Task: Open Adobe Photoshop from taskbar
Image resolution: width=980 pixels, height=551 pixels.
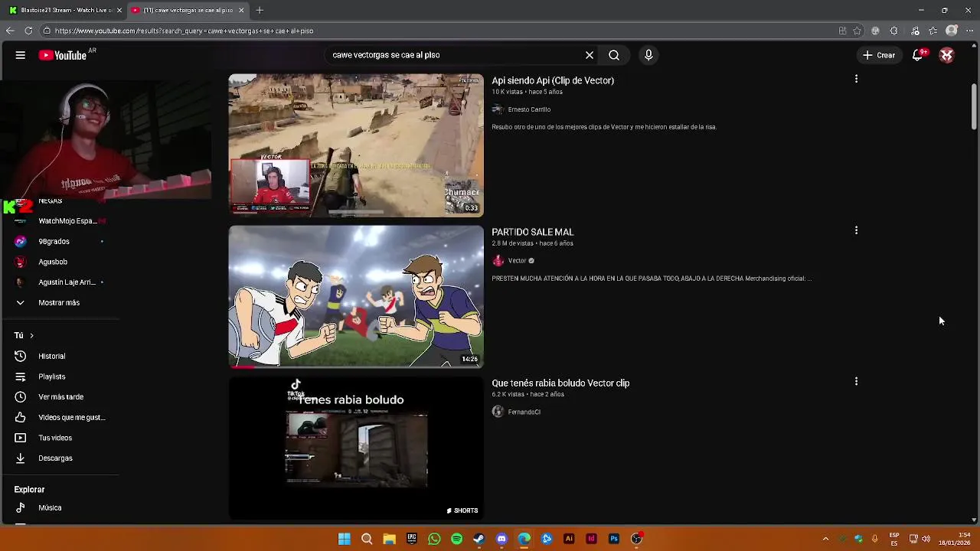Action: coord(614,539)
